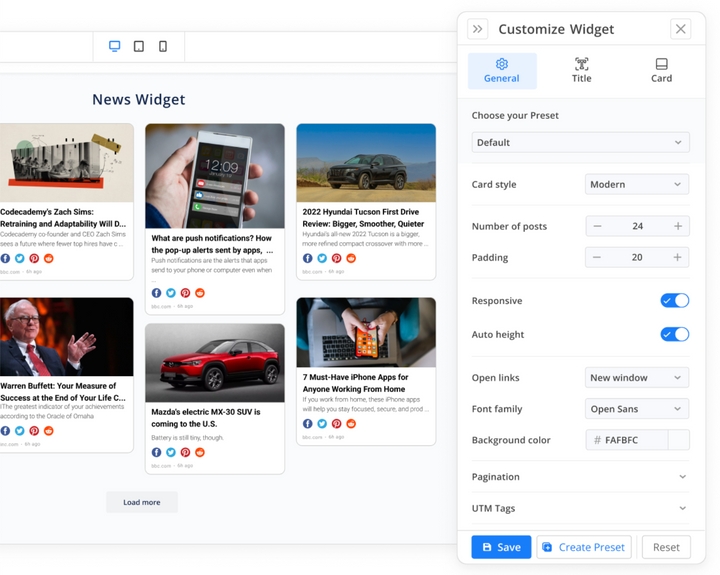Share Hyundai Tucson article on Reddit

point(351,258)
